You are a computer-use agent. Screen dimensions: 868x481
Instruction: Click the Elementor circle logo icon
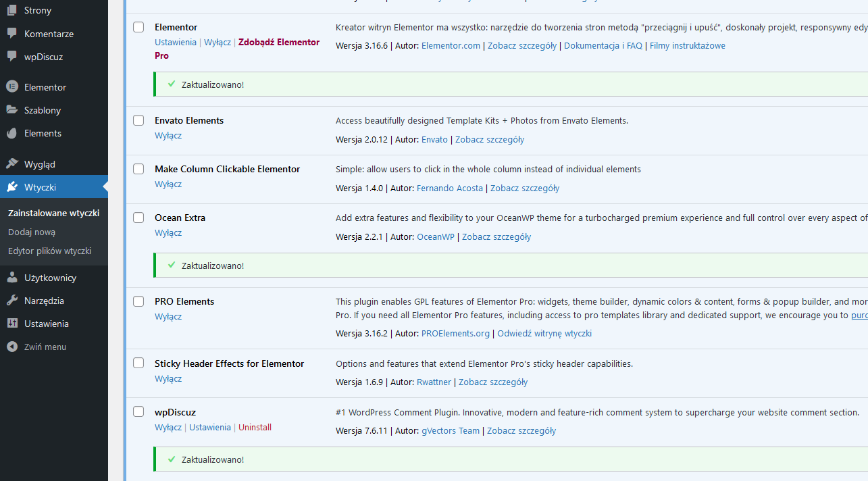tap(11, 86)
